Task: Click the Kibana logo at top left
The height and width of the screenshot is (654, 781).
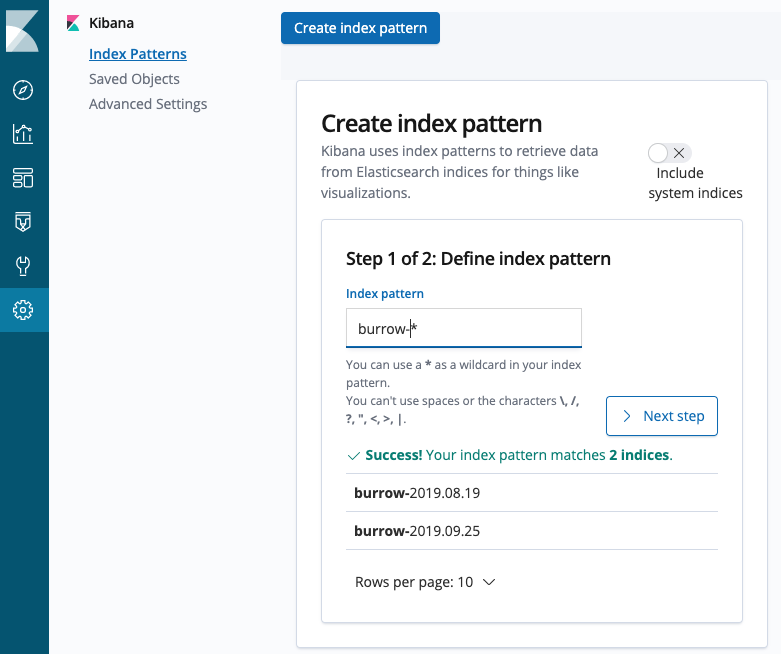Action: pos(22,31)
